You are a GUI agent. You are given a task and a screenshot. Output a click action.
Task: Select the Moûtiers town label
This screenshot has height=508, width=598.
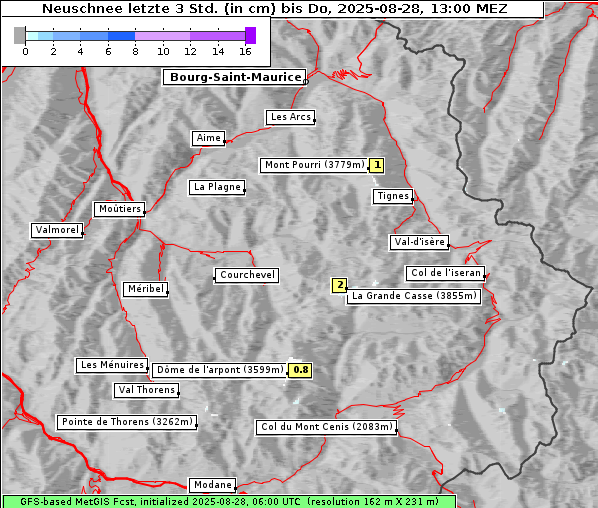(120, 209)
